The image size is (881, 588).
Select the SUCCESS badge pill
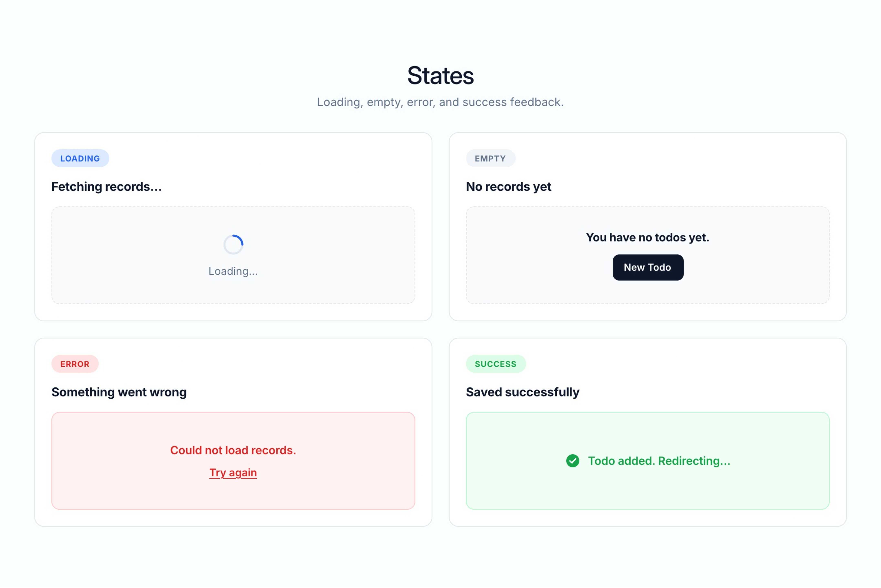496,363
